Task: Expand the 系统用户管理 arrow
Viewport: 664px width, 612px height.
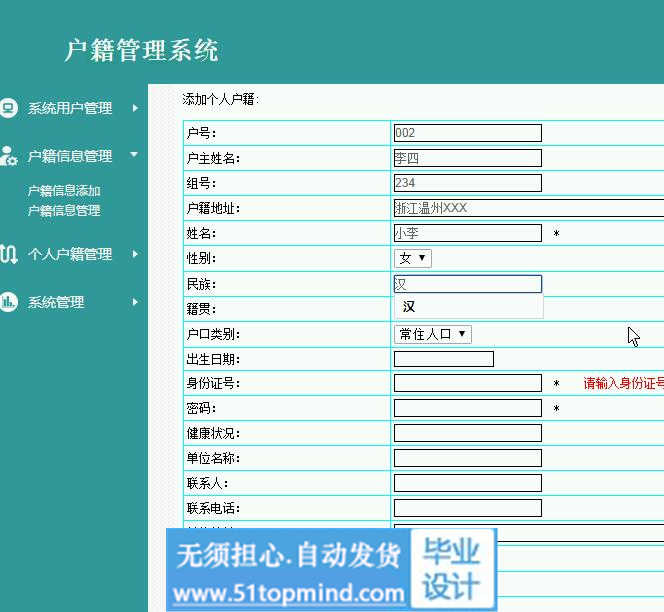Action: point(135,108)
